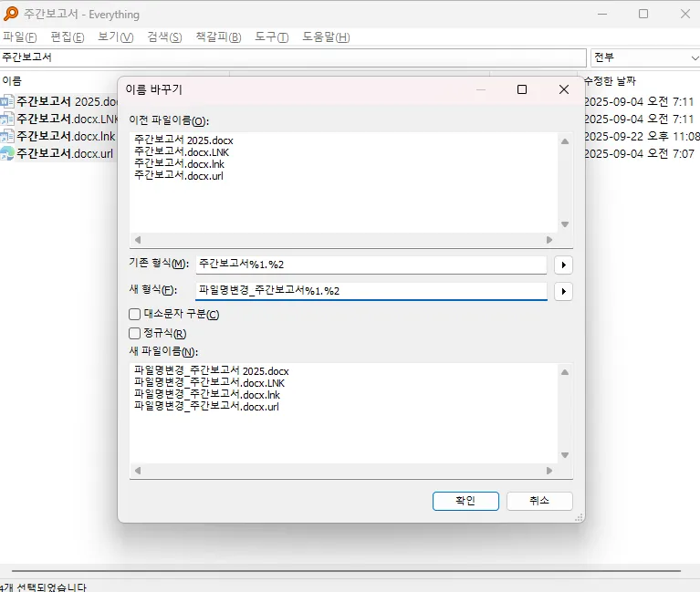Open the 도움말(H) menu
The image size is (700, 592).
(x=326, y=37)
